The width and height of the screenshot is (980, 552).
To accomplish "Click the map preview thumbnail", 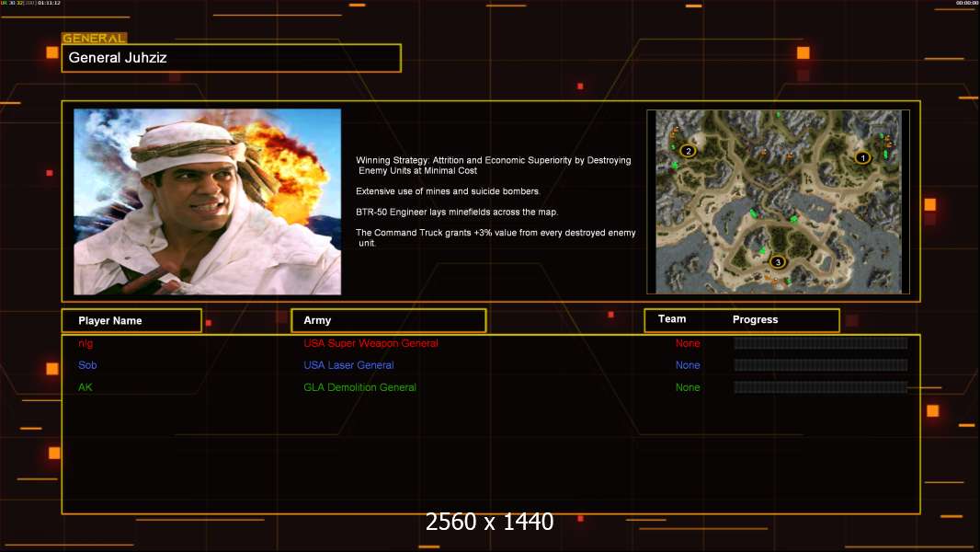I will [778, 201].
